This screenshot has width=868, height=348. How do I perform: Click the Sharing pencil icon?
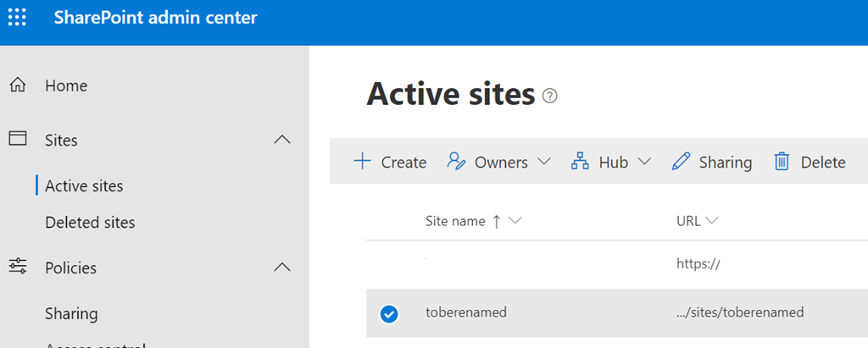pyautogui.click(x=681, y=162)
